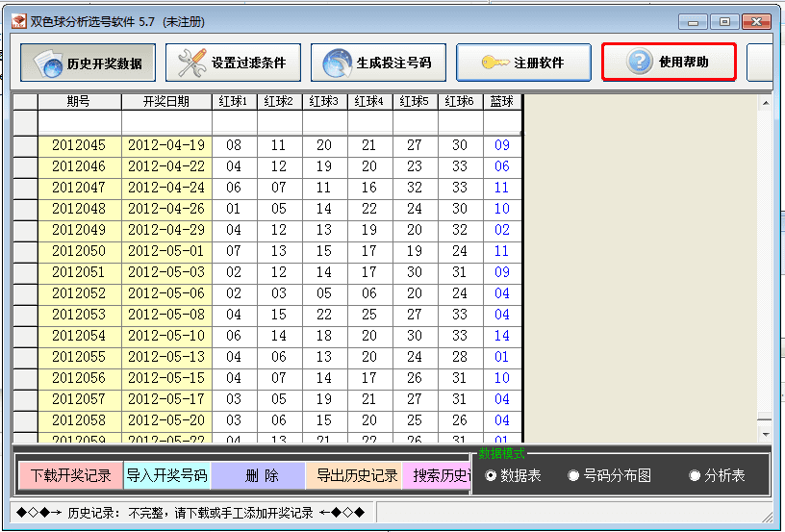785x532 pixels.
Task: Click the 下载开奖记录 button
Action: point(71,475)
